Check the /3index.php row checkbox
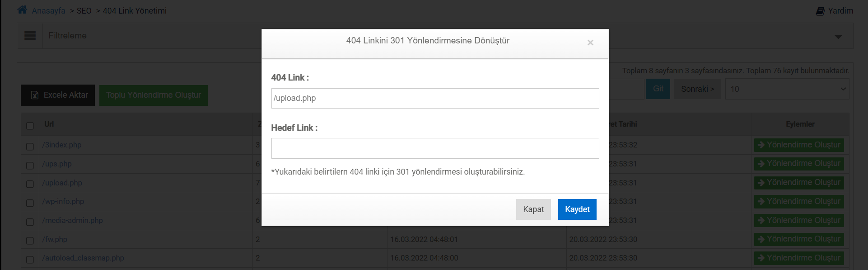868x270 pixels. [x=30, y=147]
